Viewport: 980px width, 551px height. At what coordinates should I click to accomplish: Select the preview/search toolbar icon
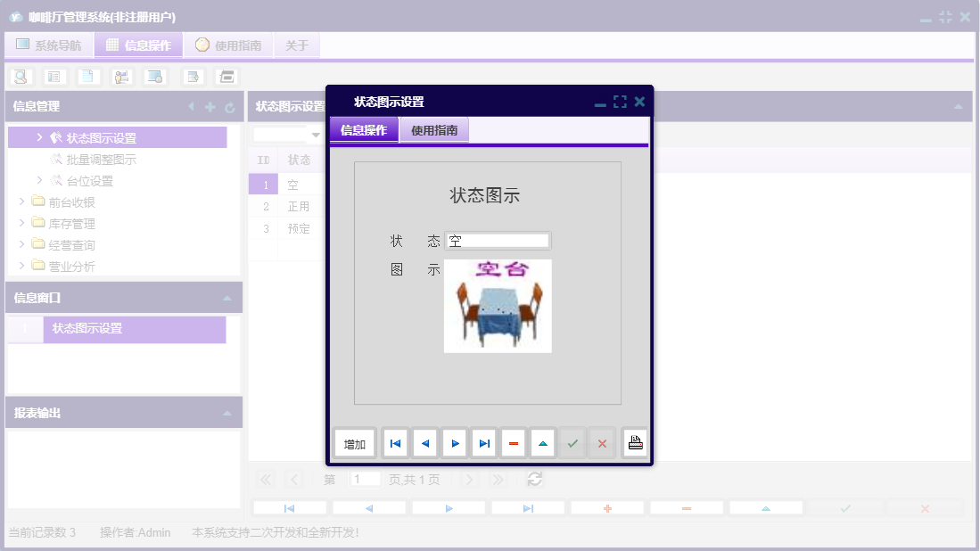(20, 76)
